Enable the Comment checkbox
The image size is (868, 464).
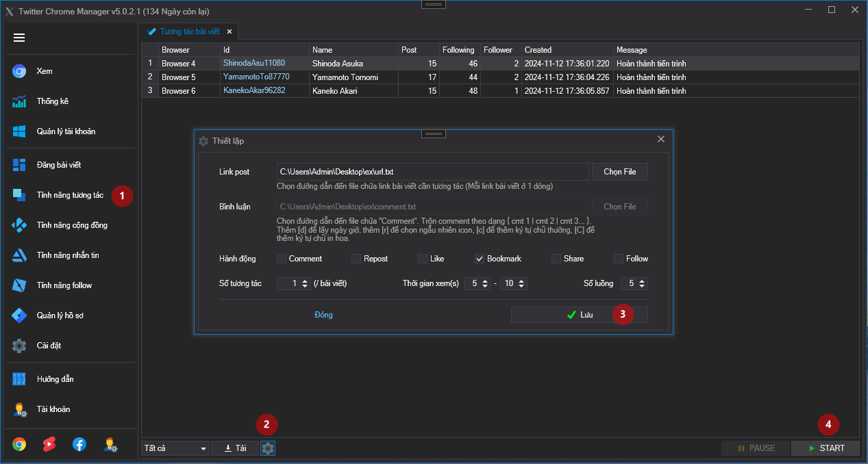coord(282,259)
